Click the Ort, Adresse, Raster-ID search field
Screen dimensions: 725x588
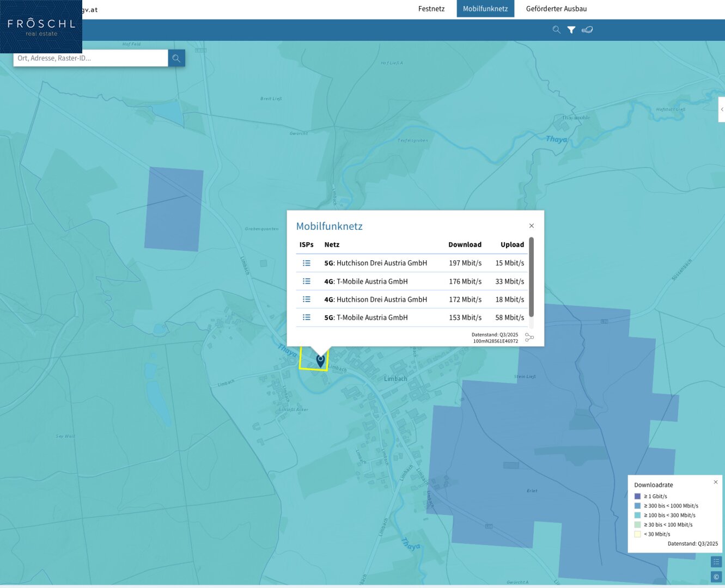90,58
